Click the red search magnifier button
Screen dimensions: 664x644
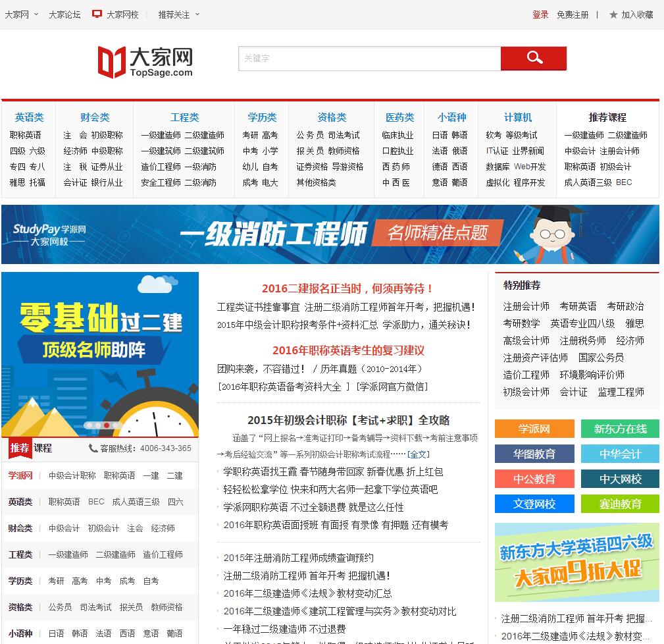tap(533, 58)
